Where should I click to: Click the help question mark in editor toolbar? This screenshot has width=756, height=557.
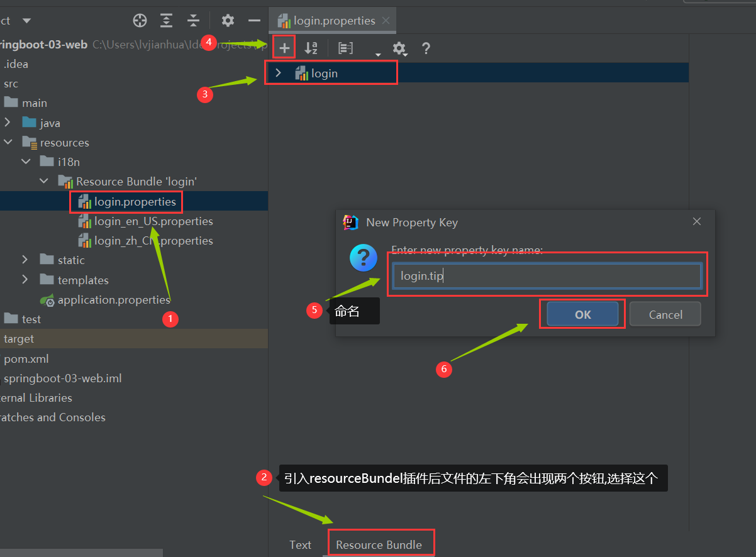[426, 48]
